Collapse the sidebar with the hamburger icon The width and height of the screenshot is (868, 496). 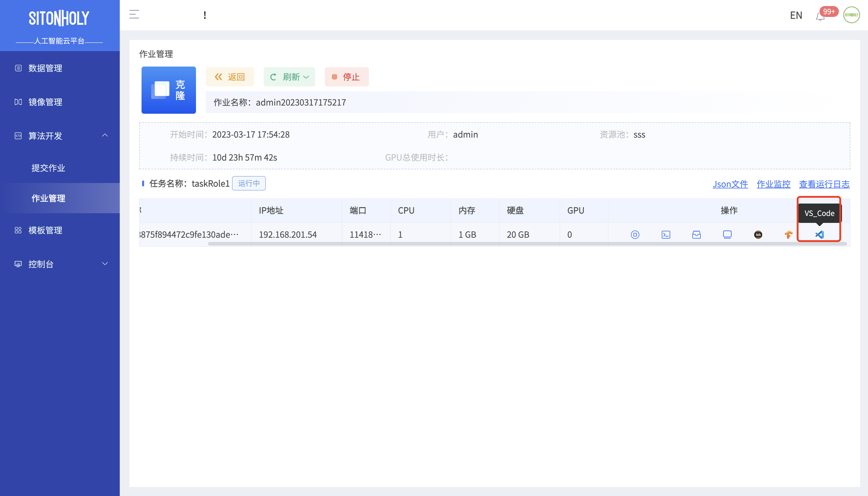134,14
